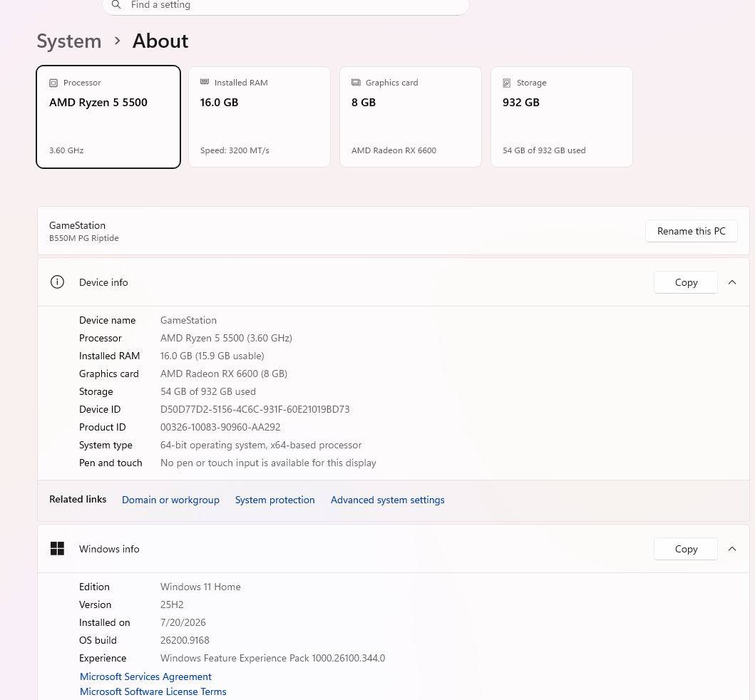Click AMD Radeon RX 6600 (8 GB) value
This screenshot has height=700, width=755.
pos(224,374)
